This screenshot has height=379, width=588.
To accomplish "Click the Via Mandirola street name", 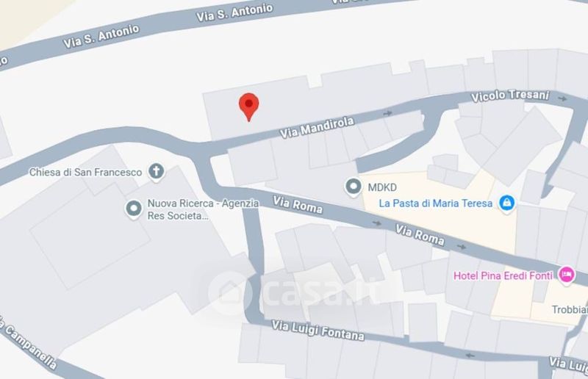I will coord(318,127).
